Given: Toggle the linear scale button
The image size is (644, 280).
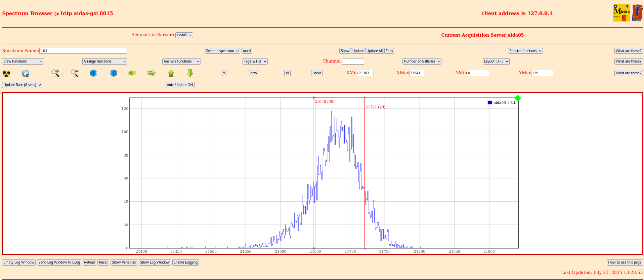Looking at the screenshot, I should [317, 73].
